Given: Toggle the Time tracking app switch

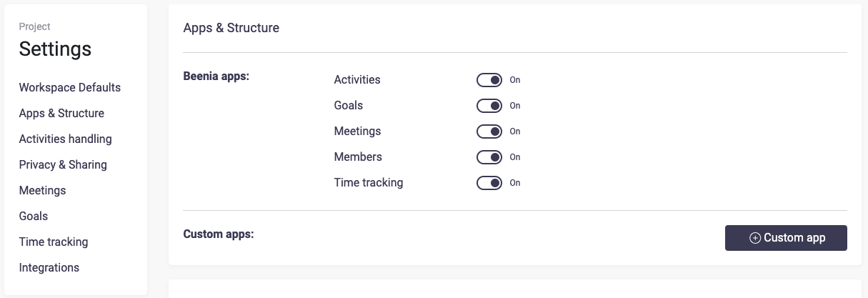Looking at the screenshot, I should pos(489,183).
